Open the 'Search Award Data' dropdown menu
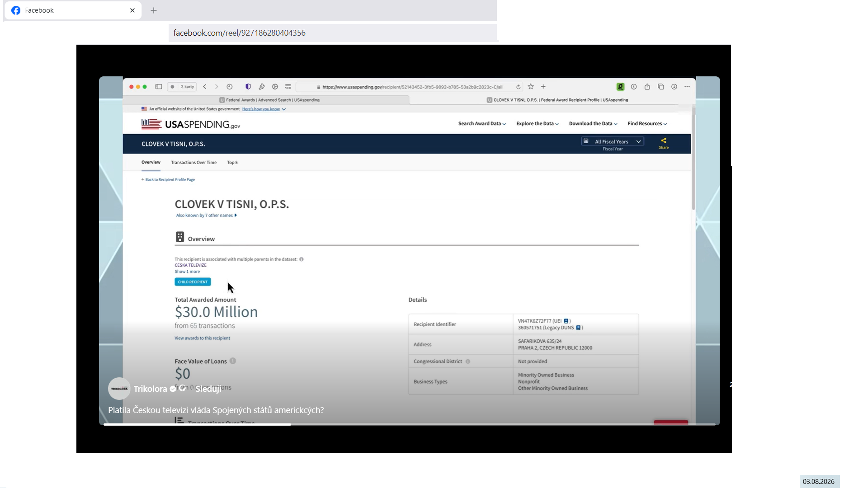This screenshot has height=488, width=868. 482,123
